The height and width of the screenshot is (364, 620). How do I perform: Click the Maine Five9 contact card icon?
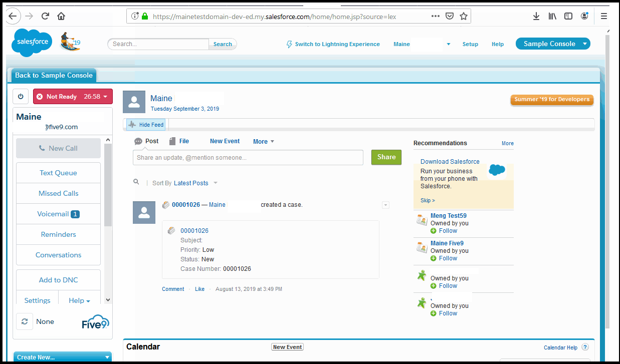pyautogui.click(x=422, y=247)
